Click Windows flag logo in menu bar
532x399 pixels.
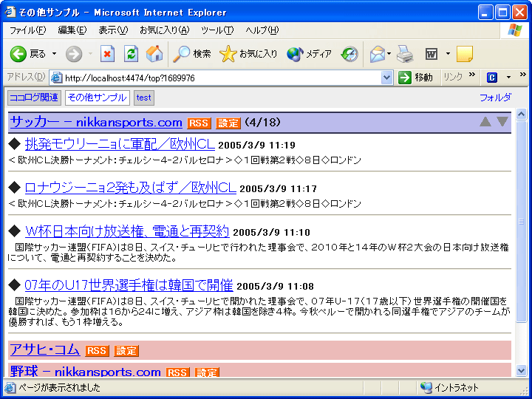pos(515,30)
